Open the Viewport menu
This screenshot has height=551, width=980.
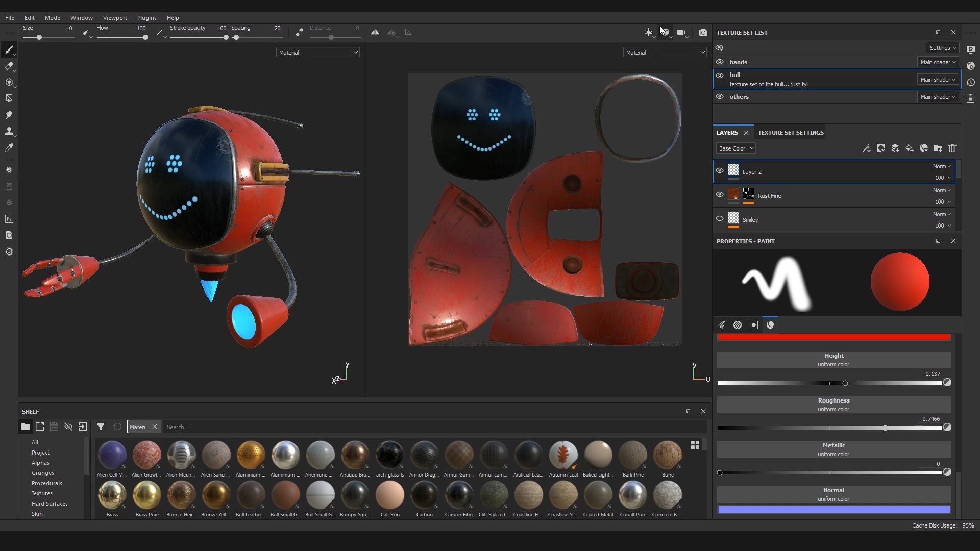pyautogui.click(x=114, y=17)
